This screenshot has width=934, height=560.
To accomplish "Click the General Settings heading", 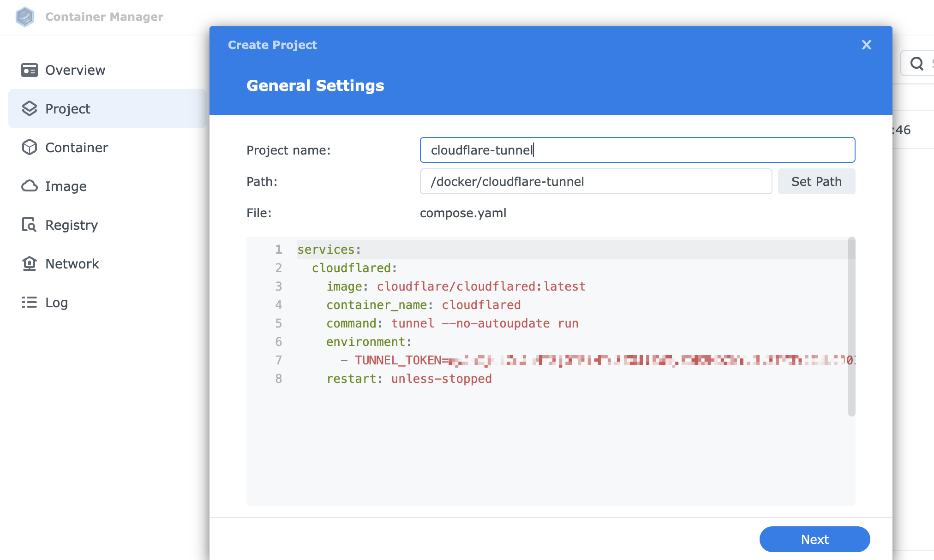I will pos(315,85).
